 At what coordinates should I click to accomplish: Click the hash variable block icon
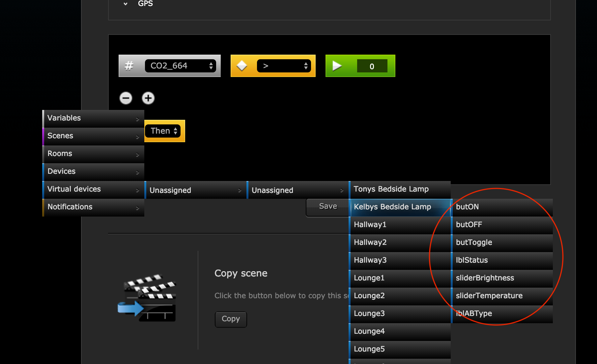pyautogui.click(x=129, y=66)
